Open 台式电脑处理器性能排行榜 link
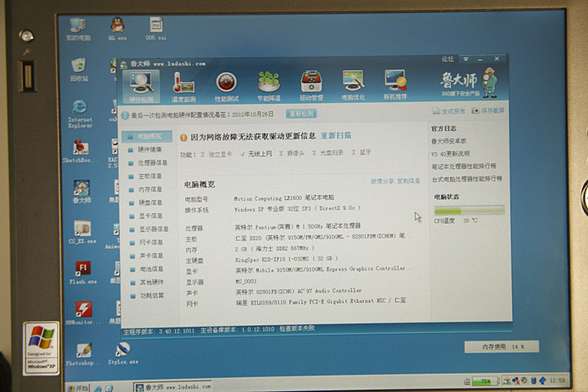 tap(467, 179)
